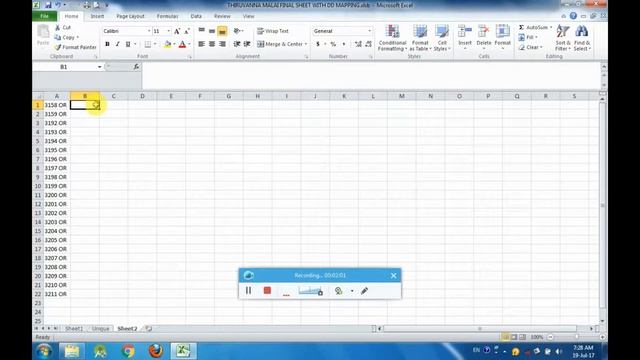Viewport: 640px width, 360px height.
Task: Align text right
Action: (222, 44)
